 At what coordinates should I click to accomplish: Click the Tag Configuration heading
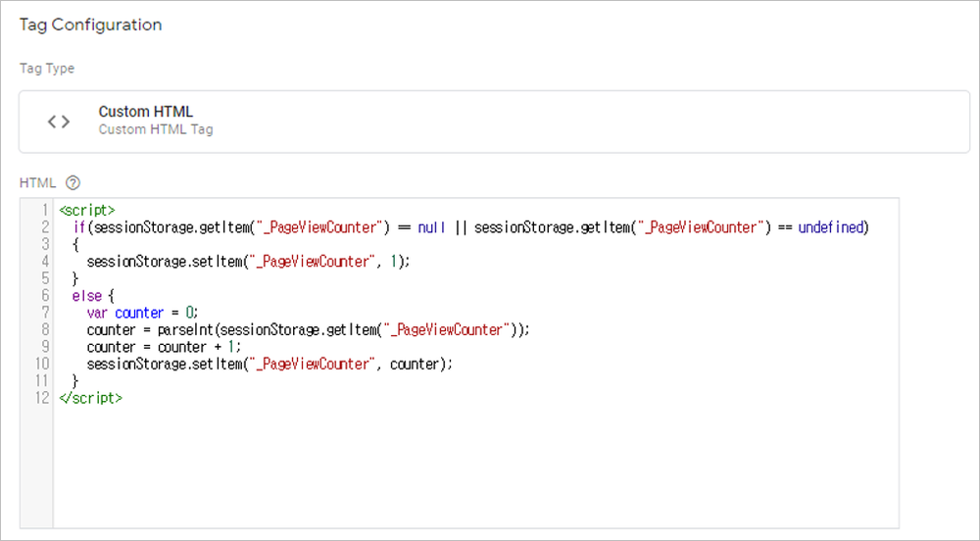(x=90, y=25)
